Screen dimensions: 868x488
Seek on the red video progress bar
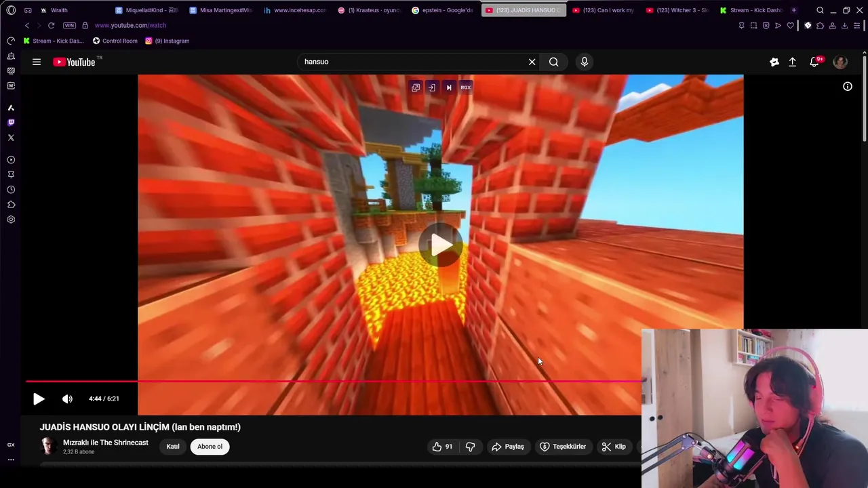tap(334, 381)
